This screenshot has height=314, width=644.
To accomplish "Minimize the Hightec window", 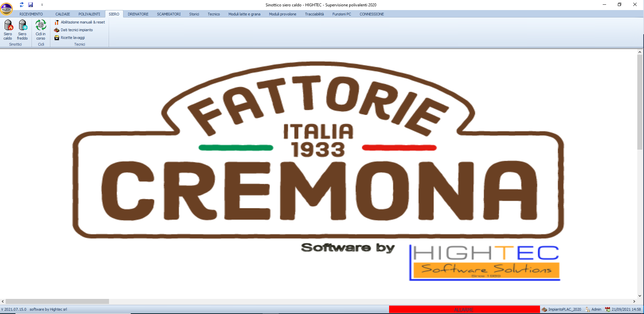I will tap(604, 5).
